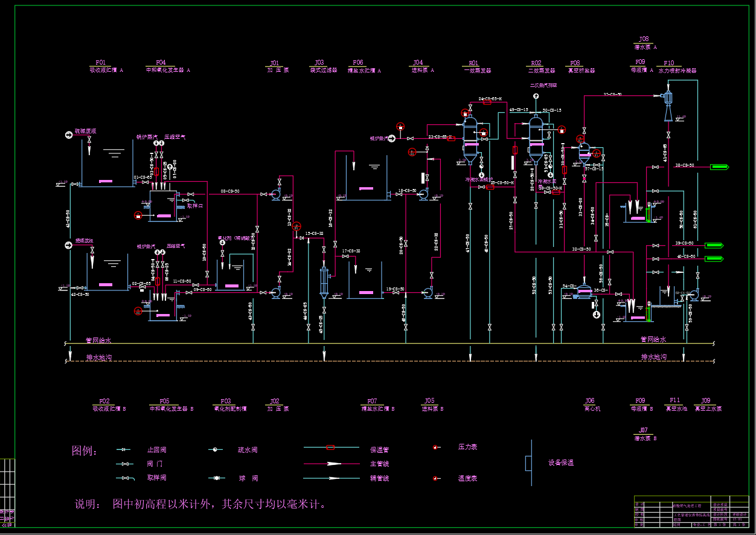The height and width of the screenshot is (535, 756).
Task: Select the pipe label 11-CS-50
Action: (182, 281)
